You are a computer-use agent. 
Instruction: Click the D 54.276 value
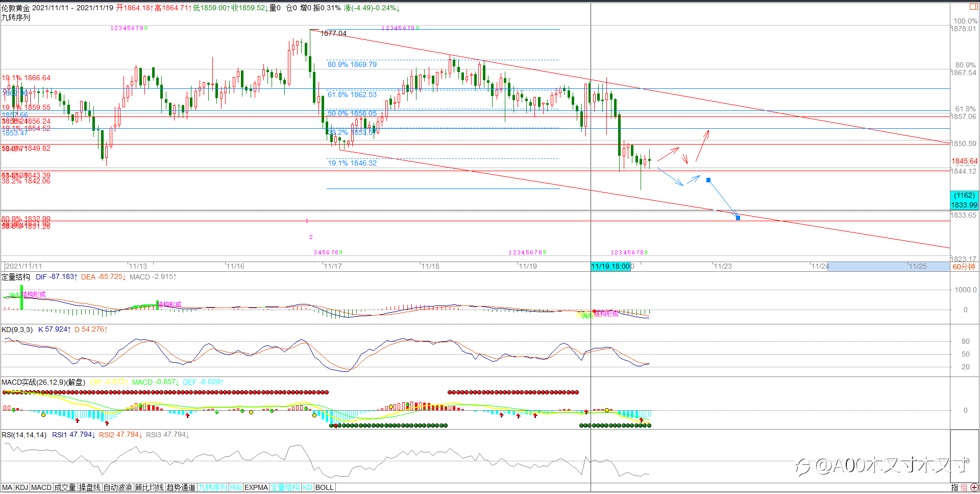coord(91,330)
